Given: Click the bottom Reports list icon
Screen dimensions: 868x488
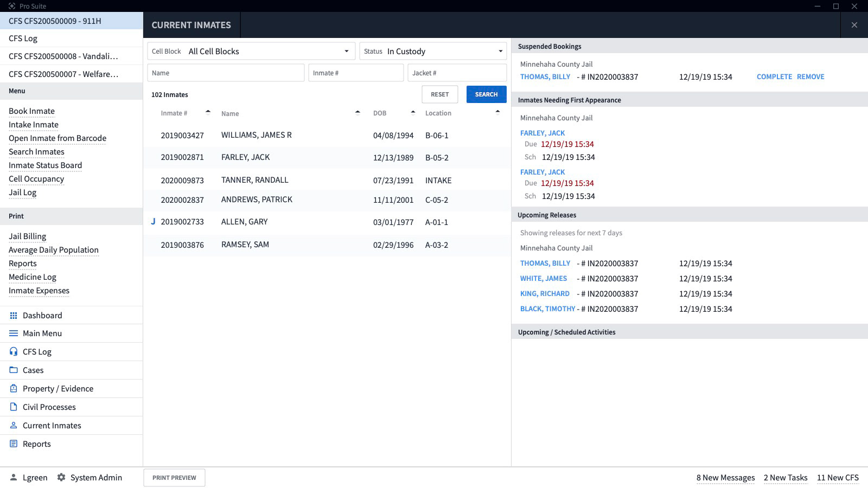Looking at the screenshot, I should [x=14, y=444].
